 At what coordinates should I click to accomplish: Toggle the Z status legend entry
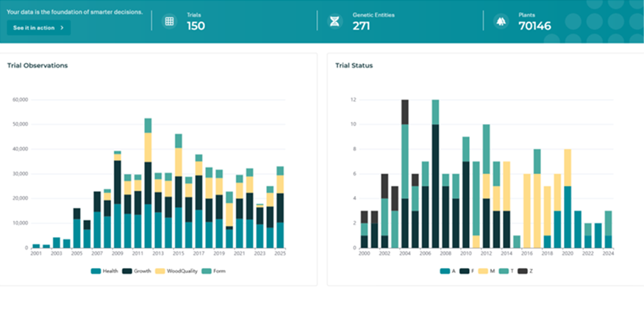526,271
